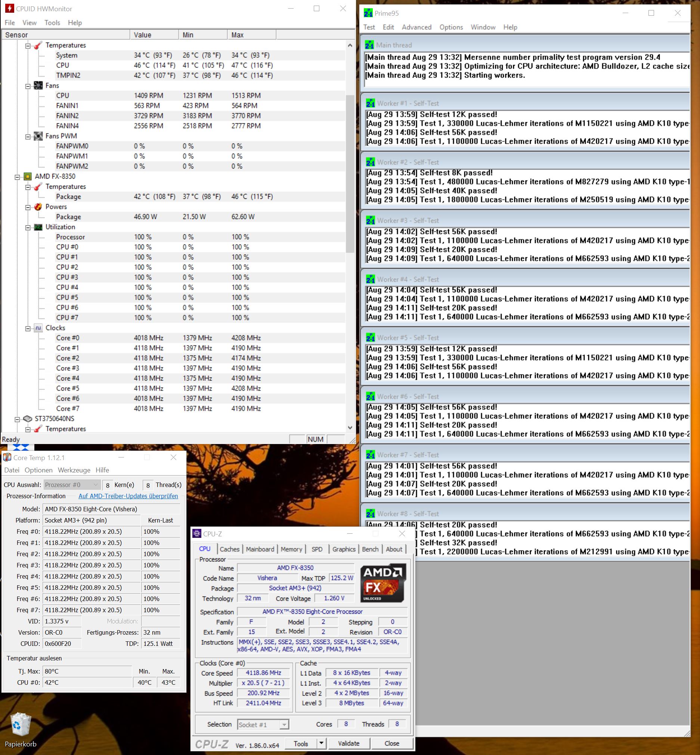
Task: Click the Fans category fan icon
Action: pyautogui.click(x=38, y=85)
